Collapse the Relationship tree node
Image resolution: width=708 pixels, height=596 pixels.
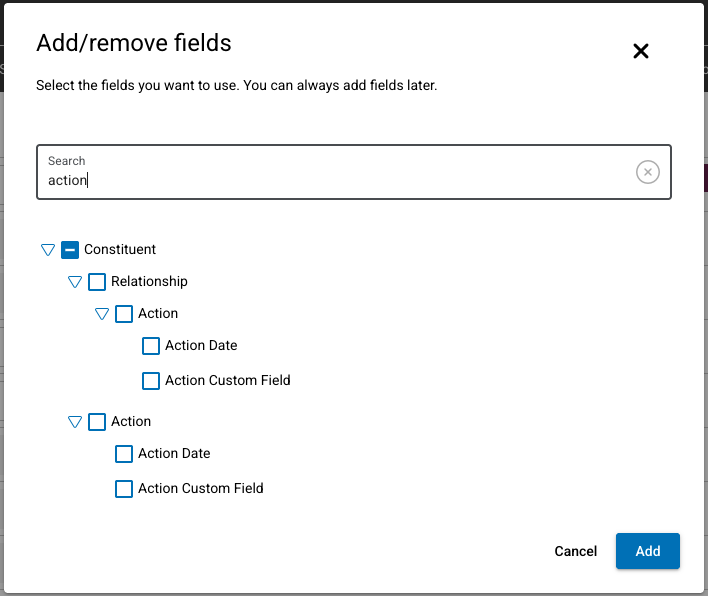(x=74, y=282)
